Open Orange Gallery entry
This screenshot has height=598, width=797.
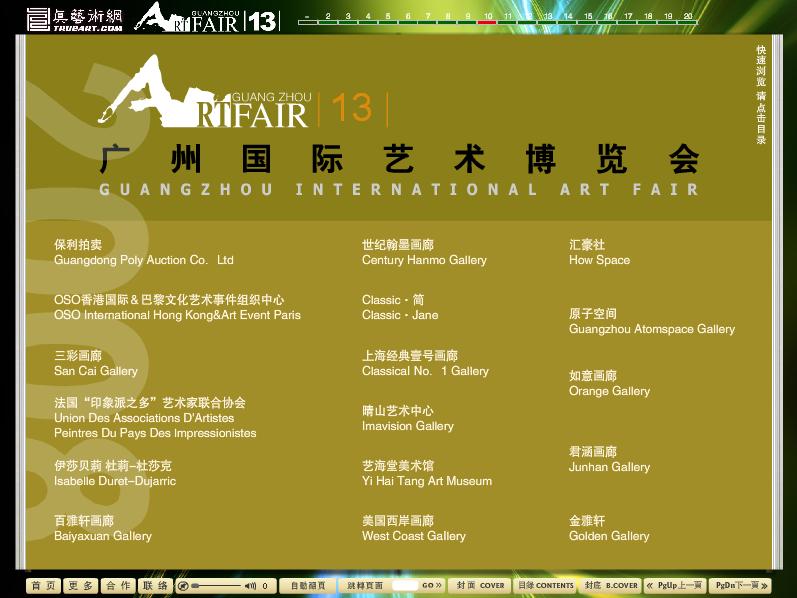tap(609, 383)
